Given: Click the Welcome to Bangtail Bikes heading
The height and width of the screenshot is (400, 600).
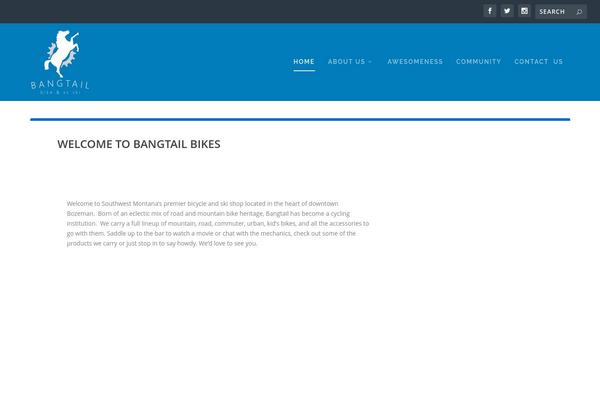Looking at the screenshot, I should (x=139, y=144).
